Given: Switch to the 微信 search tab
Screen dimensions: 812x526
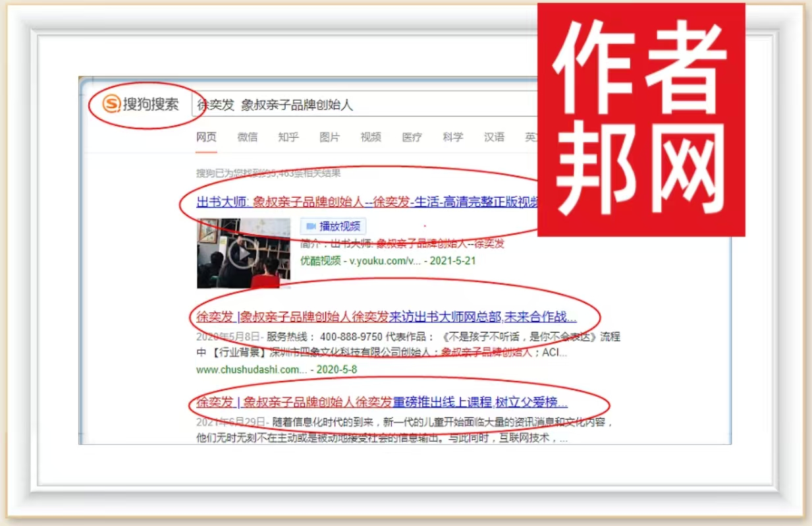Looking at the screenshot, I should tap(248, 137).
